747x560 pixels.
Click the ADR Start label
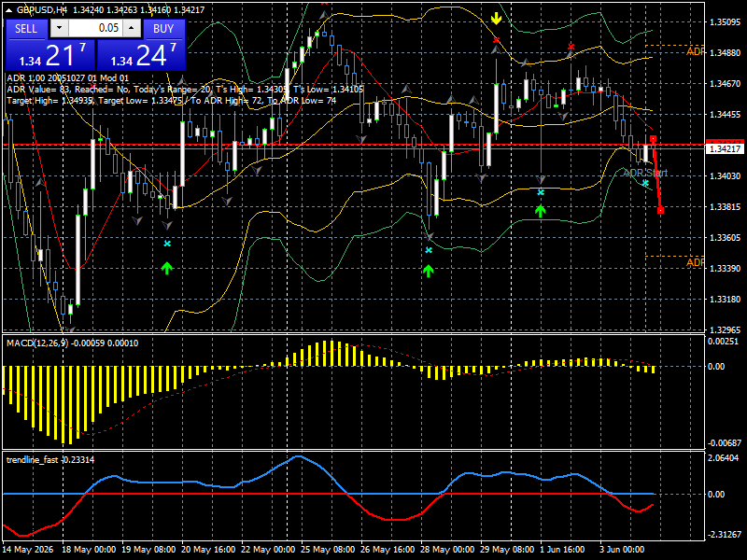coord(645,173)
